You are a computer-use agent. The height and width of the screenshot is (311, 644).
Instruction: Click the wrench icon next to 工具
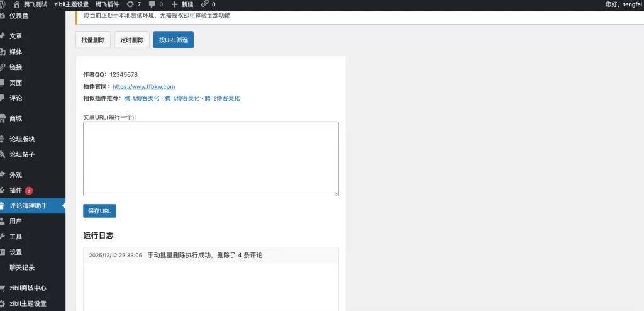[2, 237]
